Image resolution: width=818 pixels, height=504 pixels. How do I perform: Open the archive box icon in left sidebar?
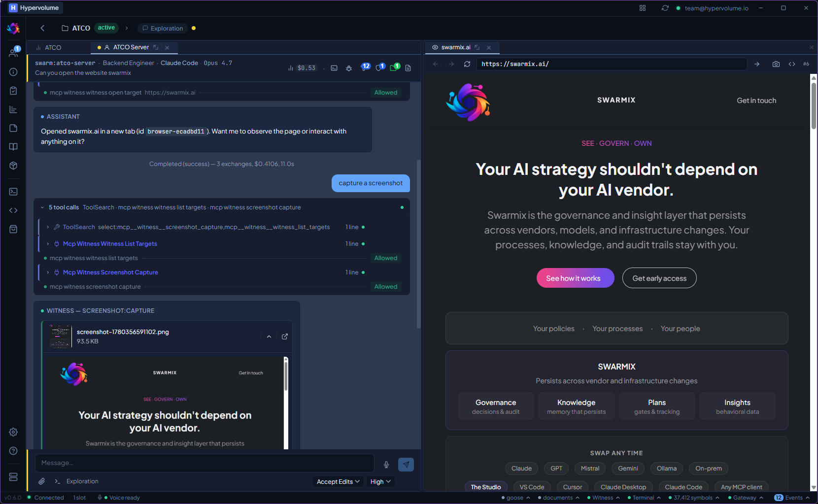coord(13,229)
